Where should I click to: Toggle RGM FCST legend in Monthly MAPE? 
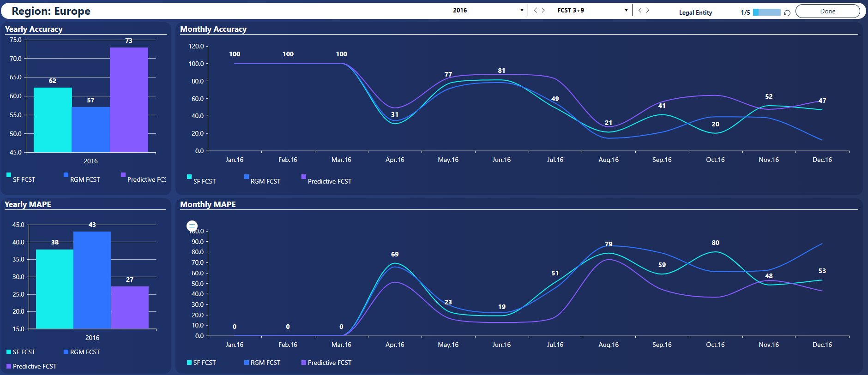(x=262, y=363)
